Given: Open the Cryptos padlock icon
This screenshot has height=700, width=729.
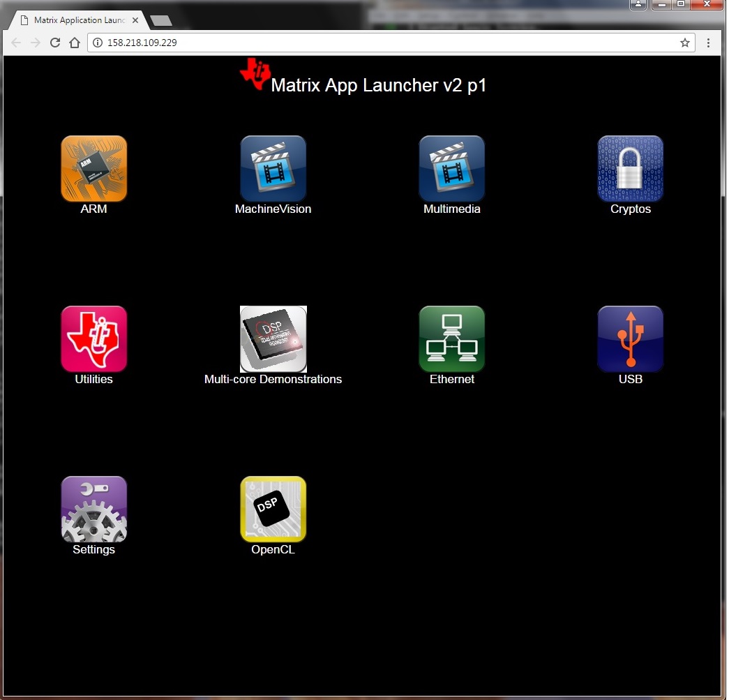Looking at the screenshot, I should (x=630, y=168).
